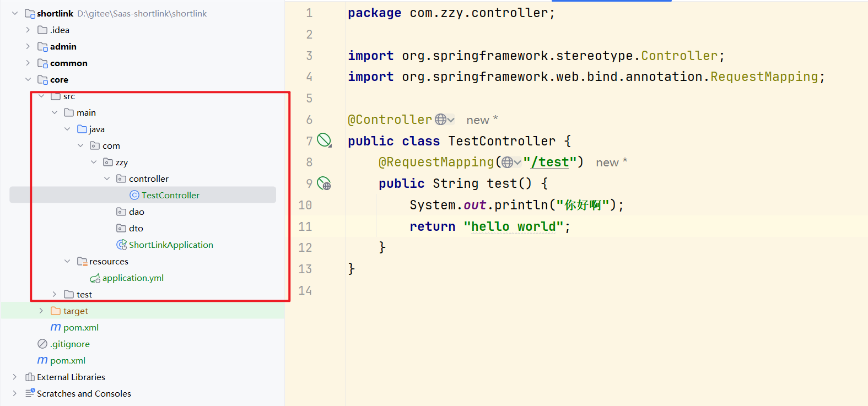Collapse the shortlink project root chevron
The height and width of the screenshot is (406, 868).
pos(15,13)
